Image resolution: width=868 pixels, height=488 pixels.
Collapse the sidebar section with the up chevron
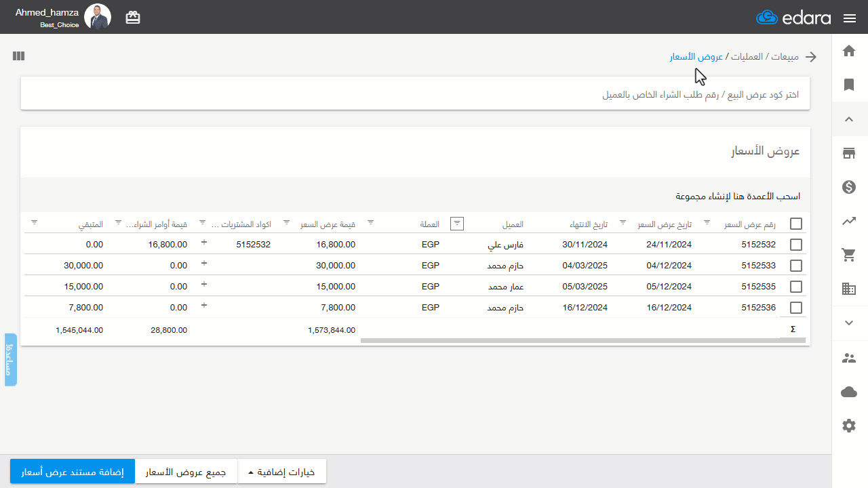pyautogui.click(x=849, y=119)
